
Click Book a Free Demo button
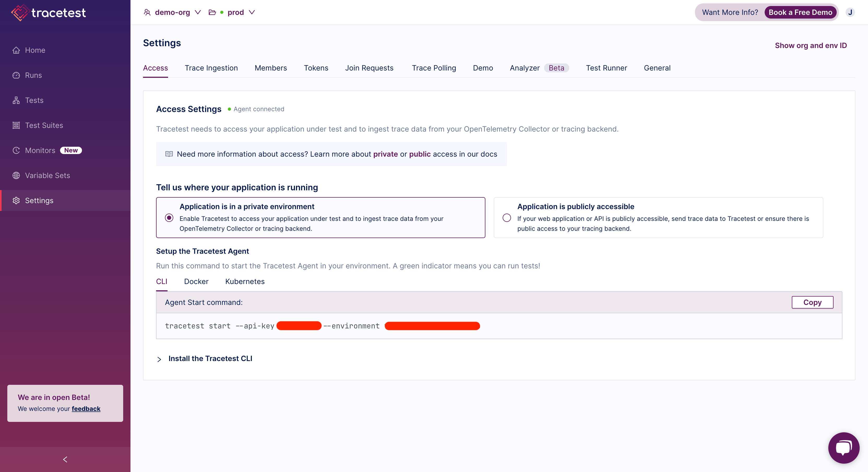pos(800,13)
